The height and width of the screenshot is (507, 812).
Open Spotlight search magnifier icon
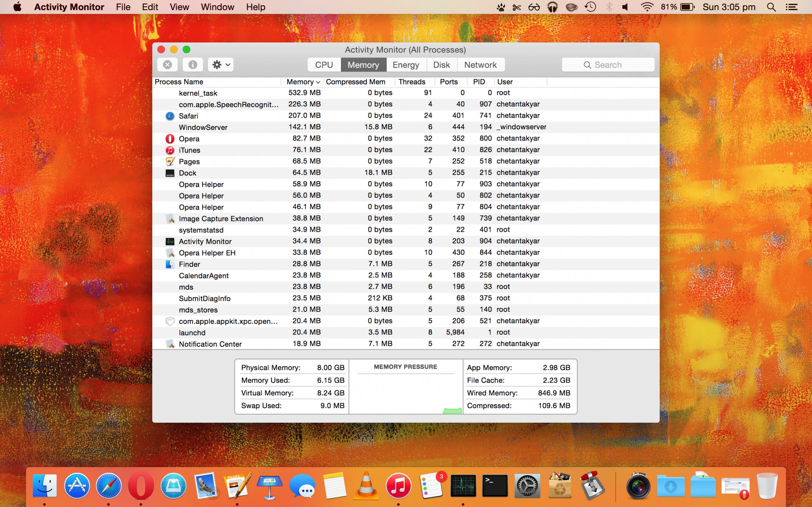coord(771,7)
